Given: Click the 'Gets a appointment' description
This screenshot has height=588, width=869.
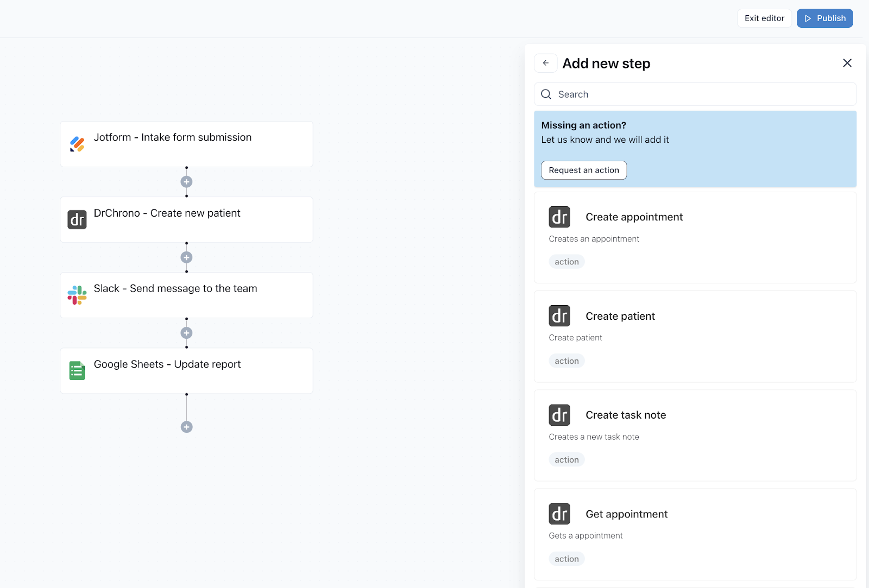Looking at the screenshot, I should tap(585, 536).
